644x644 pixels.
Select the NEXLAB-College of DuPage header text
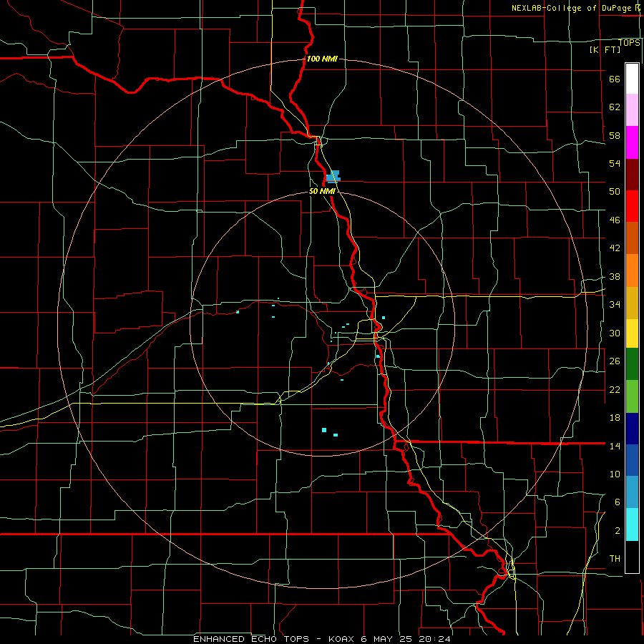point(576,8)
